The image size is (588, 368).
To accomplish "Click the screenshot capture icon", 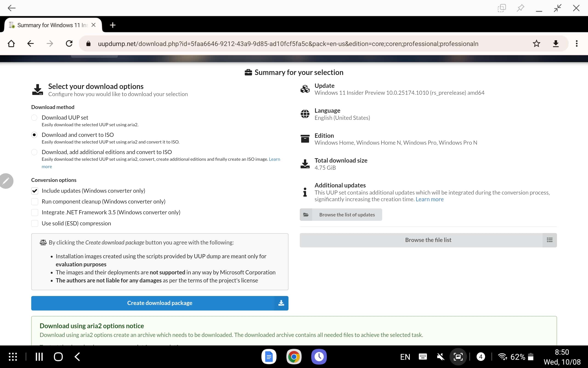I will pos(458,357).
